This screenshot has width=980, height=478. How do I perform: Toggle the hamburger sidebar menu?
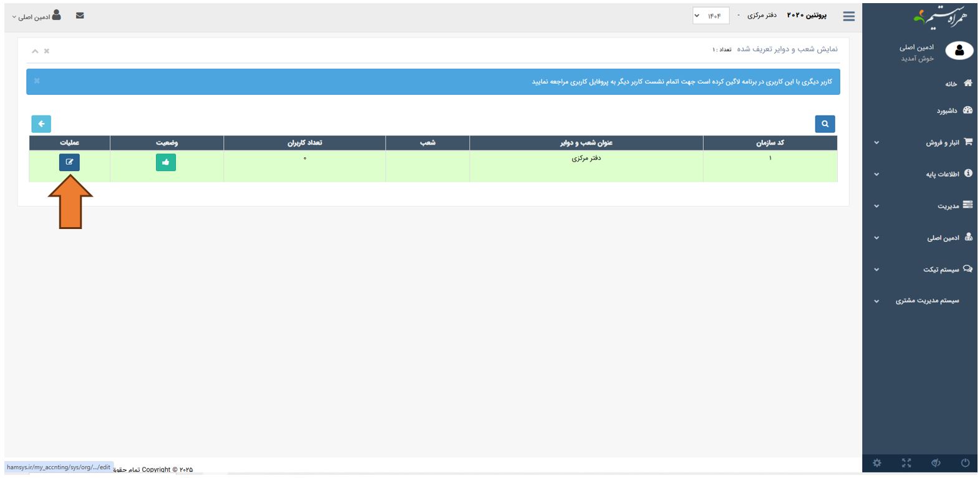(x=848, y=16)
